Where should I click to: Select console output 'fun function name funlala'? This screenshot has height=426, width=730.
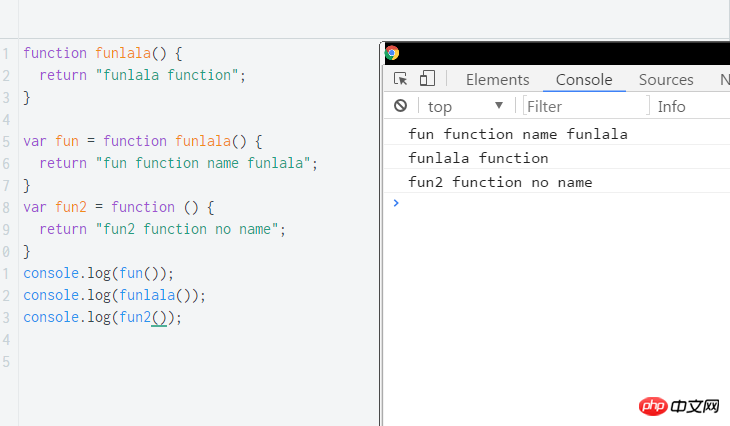click(x=518, y=134)
